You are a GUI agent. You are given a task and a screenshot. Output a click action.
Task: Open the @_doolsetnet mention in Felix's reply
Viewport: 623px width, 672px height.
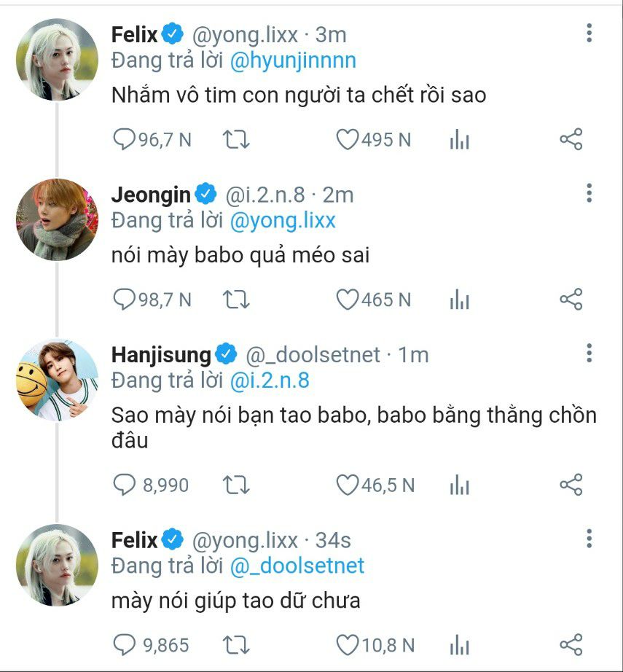pyautogui.click(x=297, y=566)
